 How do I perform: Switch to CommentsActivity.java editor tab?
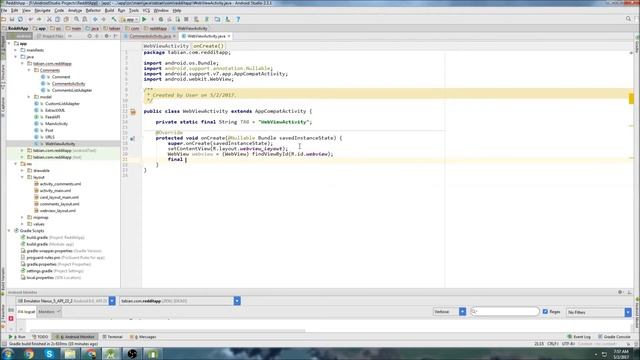coord(150,36)
